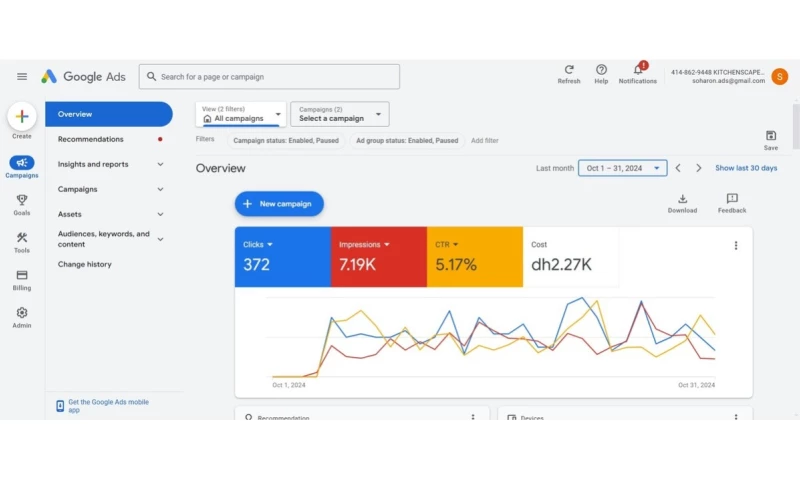
Task: Click the Refresh icon
Action: click(569, 70)
